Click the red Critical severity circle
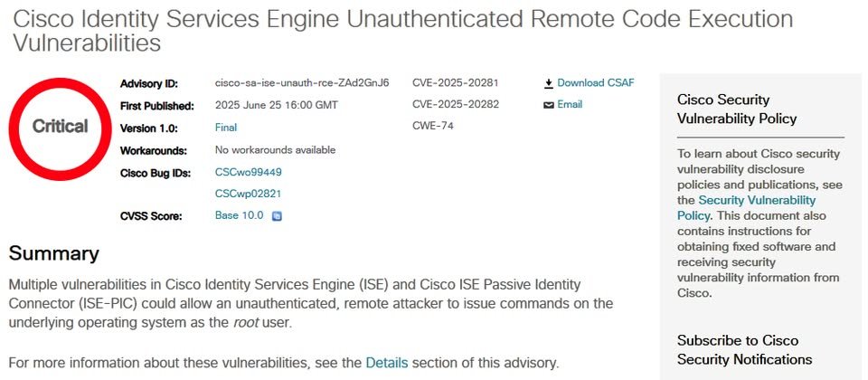Image resolution: width=868 pixels, height=380 pixels. pos(61,128)
